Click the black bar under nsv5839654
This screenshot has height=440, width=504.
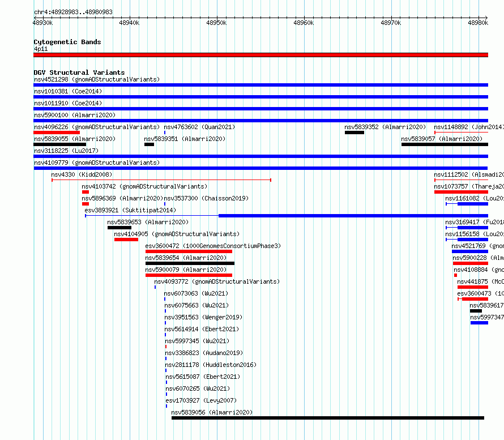pyautogui.click(x=190, y=263)
